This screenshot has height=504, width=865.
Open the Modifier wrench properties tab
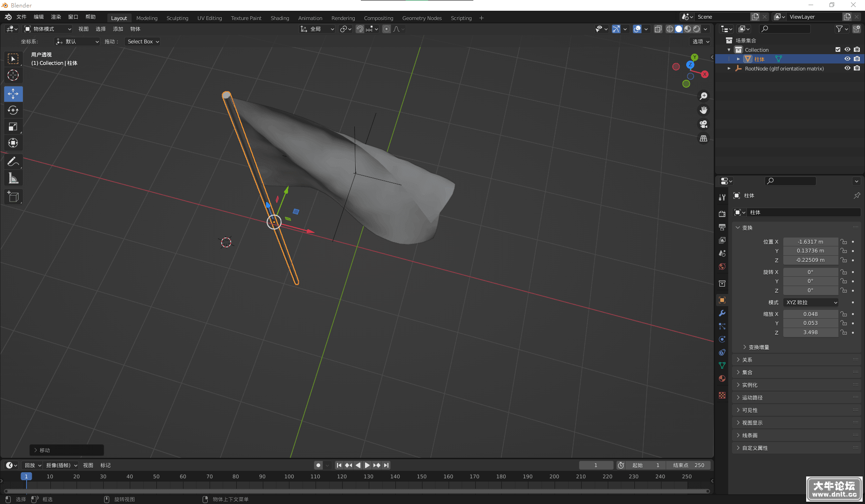click(x=722, y=313)
